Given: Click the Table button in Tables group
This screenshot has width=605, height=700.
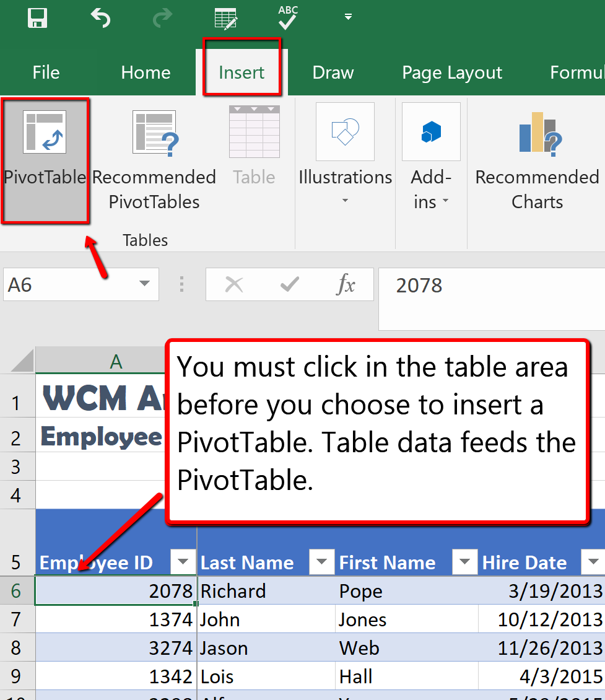Looking at the screenshot, I should tap(255, 146).
